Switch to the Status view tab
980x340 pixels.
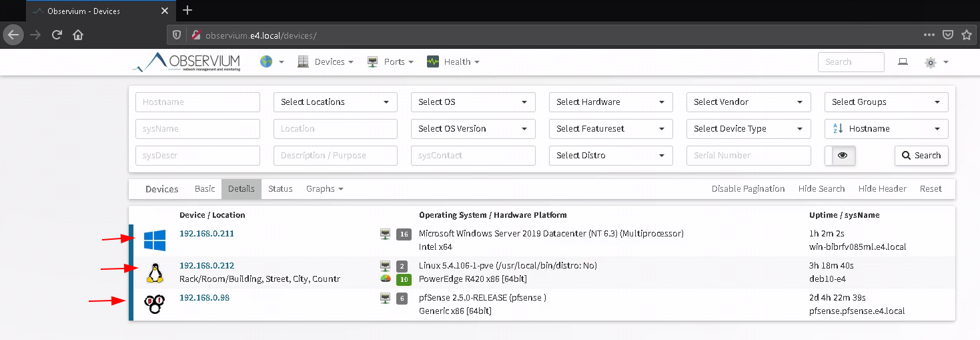(280, 189)
